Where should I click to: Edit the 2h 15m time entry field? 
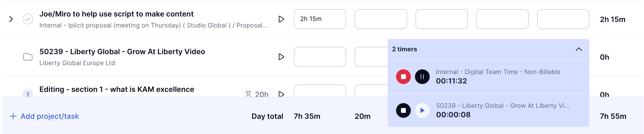[320, 19]
